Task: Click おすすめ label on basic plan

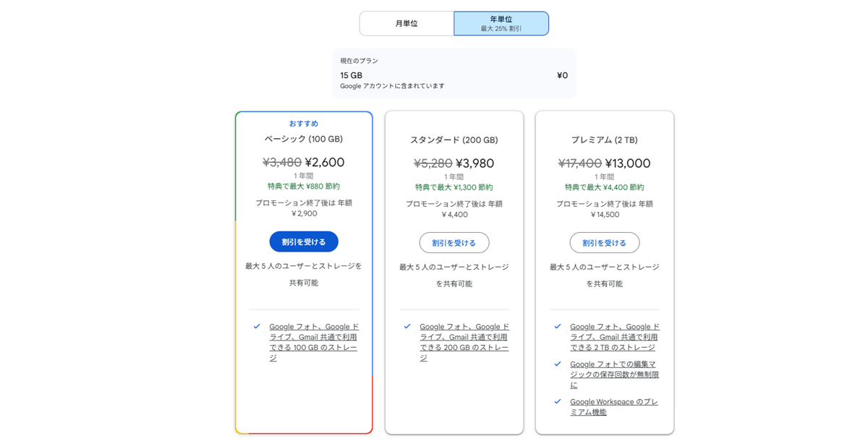Action: pos(304,124)
